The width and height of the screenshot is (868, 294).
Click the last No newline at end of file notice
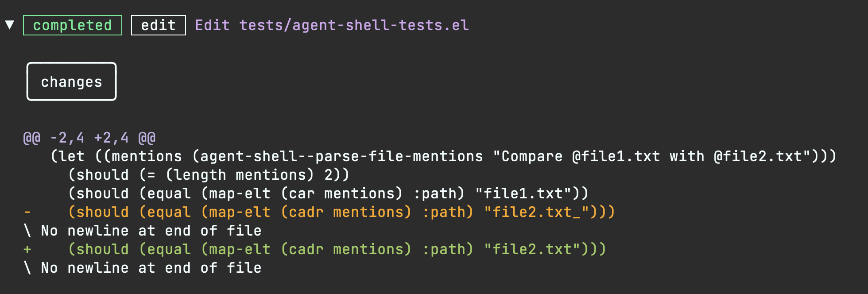(x=151, y=268)
